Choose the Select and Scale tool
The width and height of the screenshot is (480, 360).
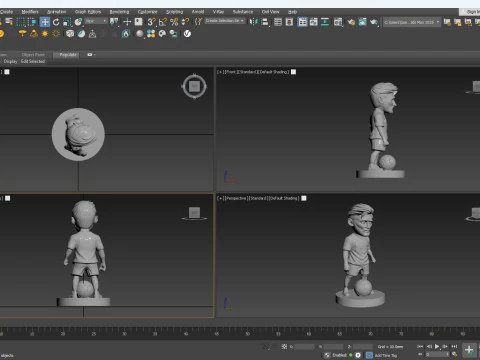[67, 22]
